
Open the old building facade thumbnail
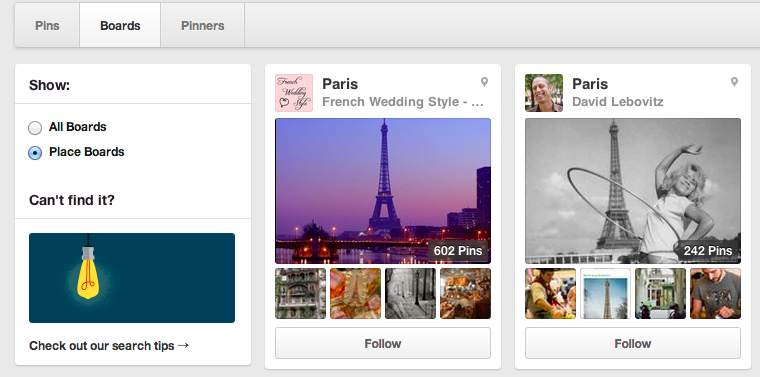coord(301,294)
